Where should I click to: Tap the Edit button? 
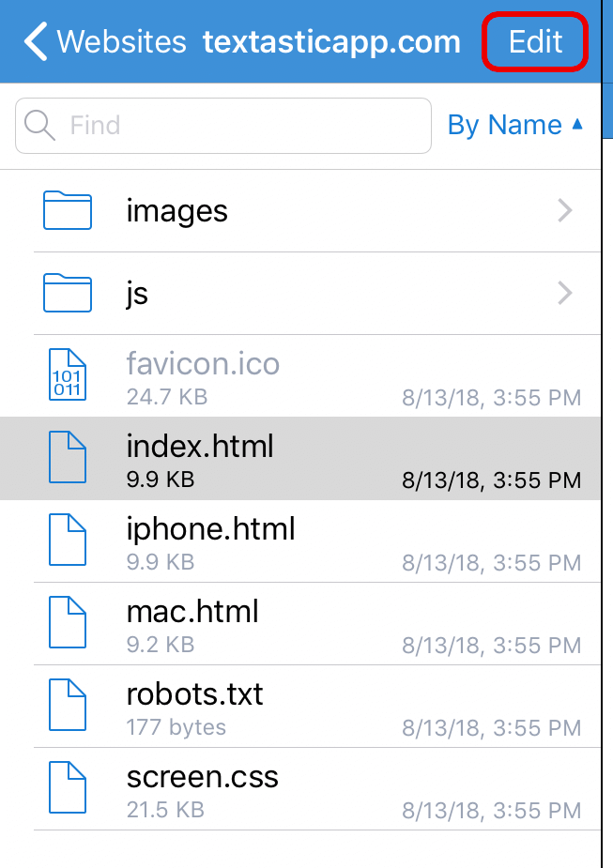tap(535, 42)
